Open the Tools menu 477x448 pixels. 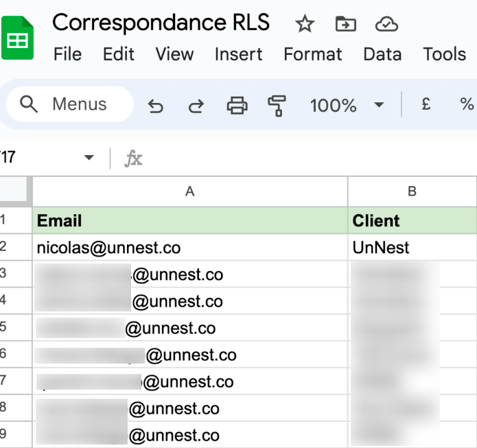pyautogui.click(x=445, y=54)
